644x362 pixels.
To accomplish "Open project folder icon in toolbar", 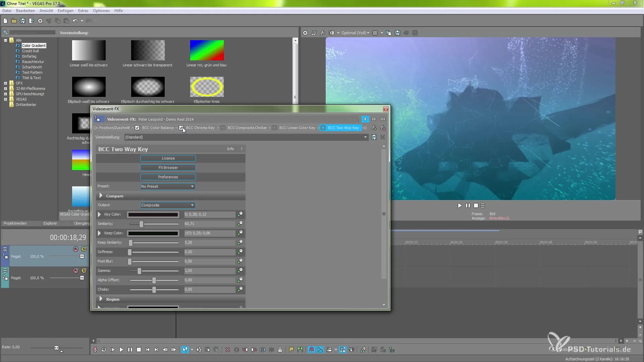I will 14,21.
